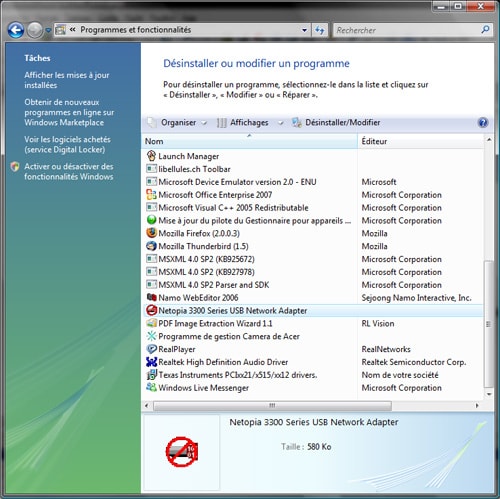This screenshot has height=499, width=500.
Task: Click publisher Realtek Semiconductor Corp.
Action: tap(414, 362)
